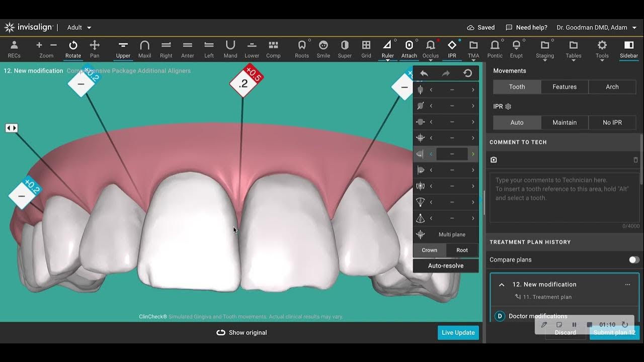Switch to the Upper arch view
Viewport: 644px width, 362px height.
(x=123, y=49)
